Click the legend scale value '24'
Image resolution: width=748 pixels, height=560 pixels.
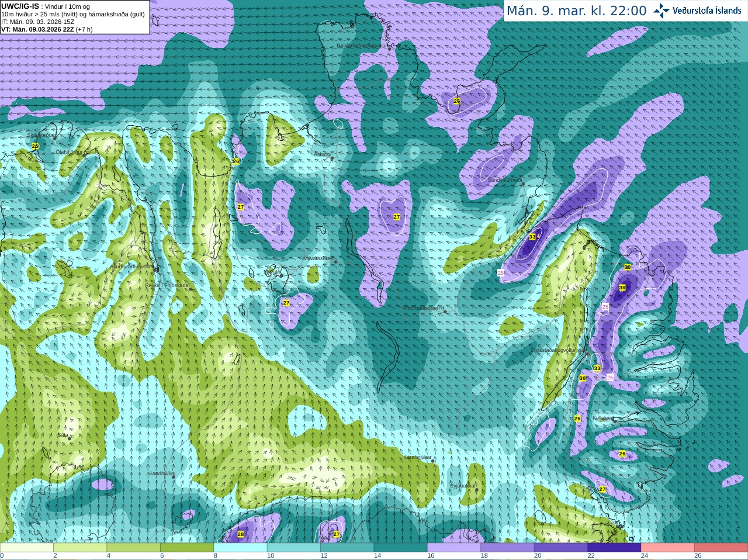click(645, 556)
